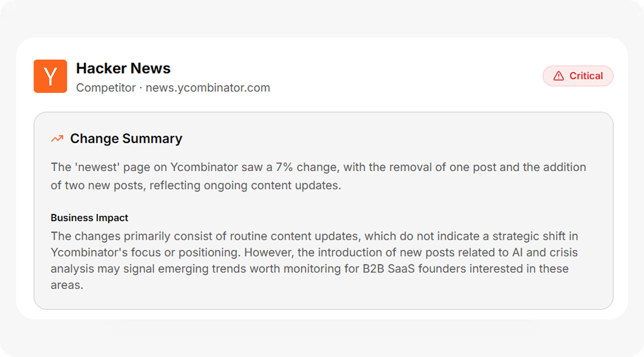Viewport: 644px width, 357px height.
Task: Click the final word 'areas.' in Business Impact
Action: click(x=67, y=285)
